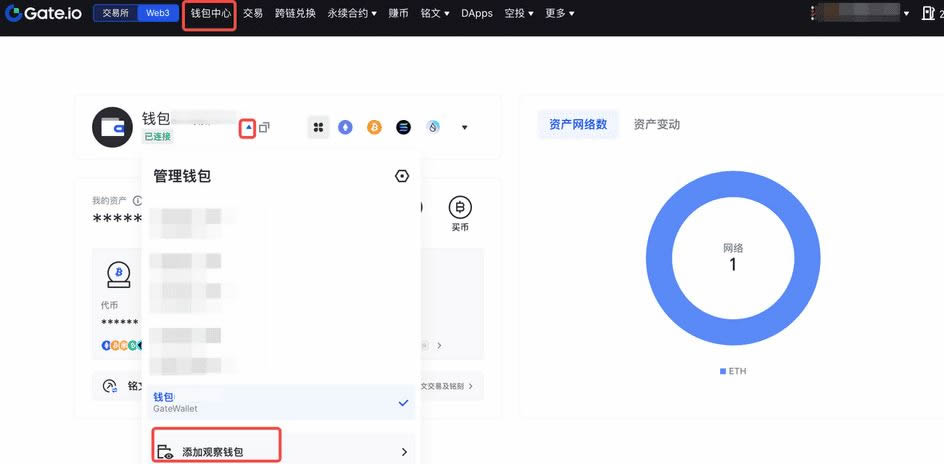
Task: Switch to the 资产变动 tab
Action: [656, 124]
